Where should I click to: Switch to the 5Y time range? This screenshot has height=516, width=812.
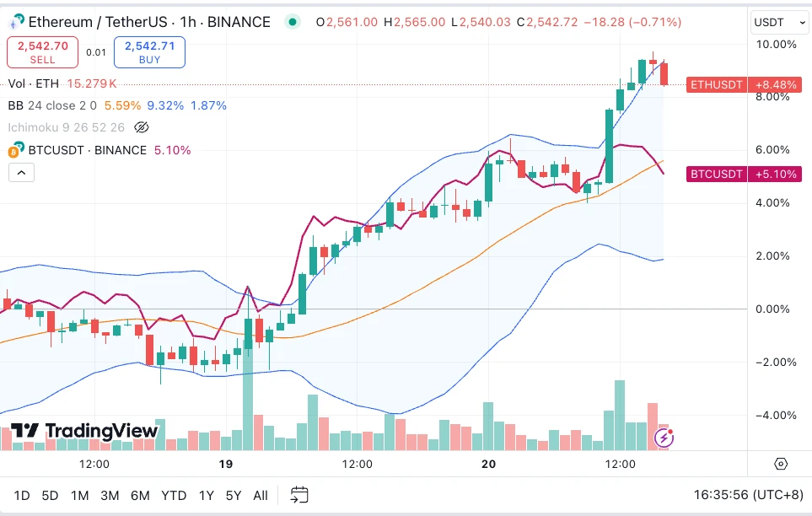[232, 495]
